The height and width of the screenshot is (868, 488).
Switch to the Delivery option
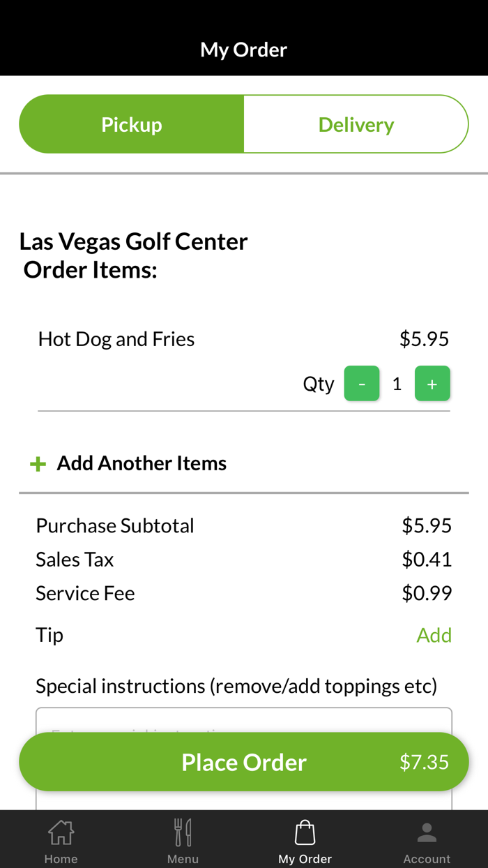(x=356, y=124)
